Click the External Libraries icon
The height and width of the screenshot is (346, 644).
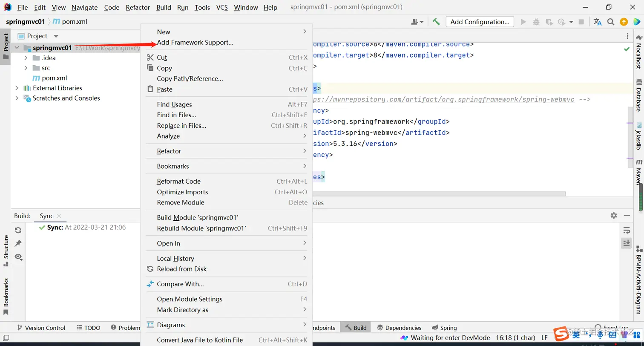27,88
